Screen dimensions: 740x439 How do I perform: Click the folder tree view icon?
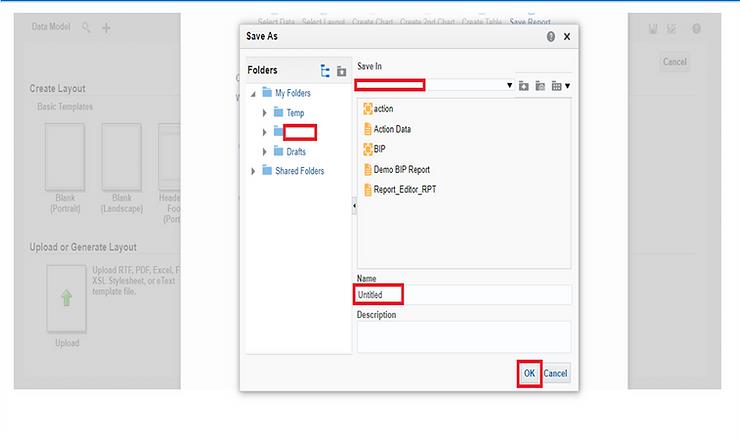pyautogui.click(x=325, y=71)
